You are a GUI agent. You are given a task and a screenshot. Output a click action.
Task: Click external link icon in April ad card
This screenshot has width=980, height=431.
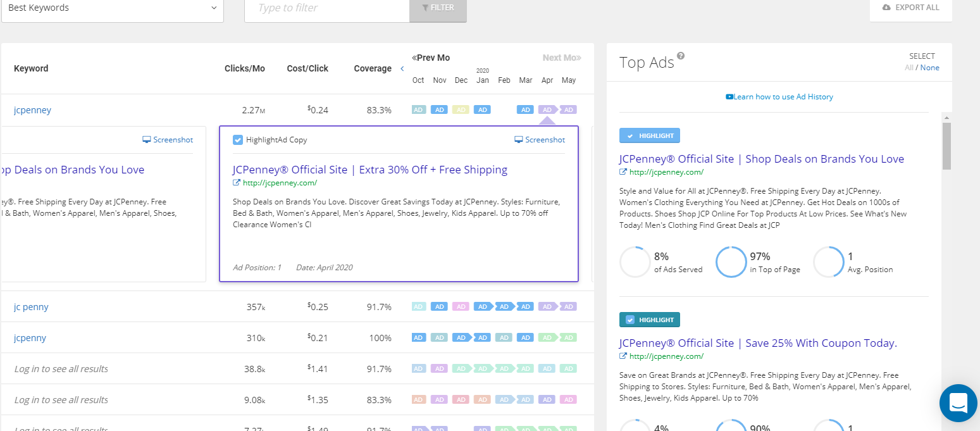pyautogui.click(x=237, y=183)
